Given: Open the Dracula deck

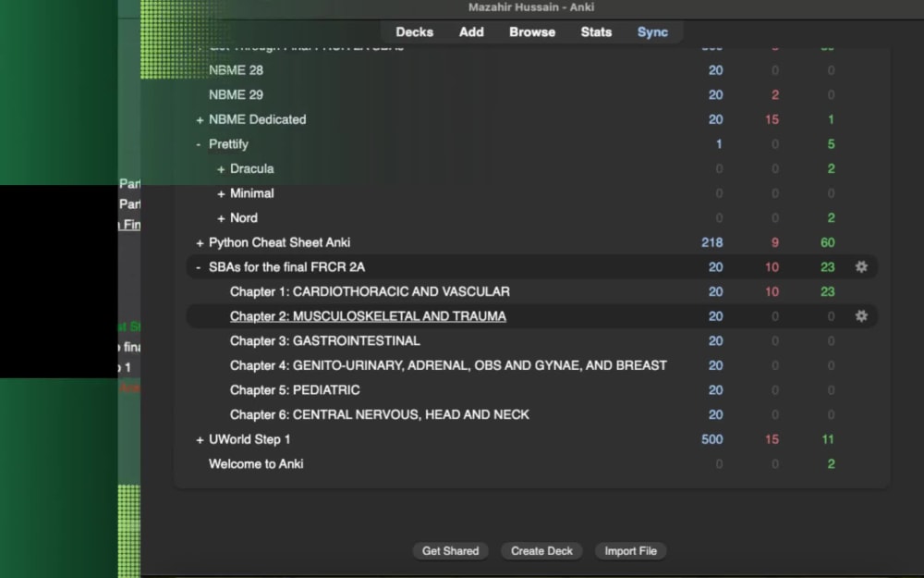Looking at the screenshot, I should click(251, 168).
